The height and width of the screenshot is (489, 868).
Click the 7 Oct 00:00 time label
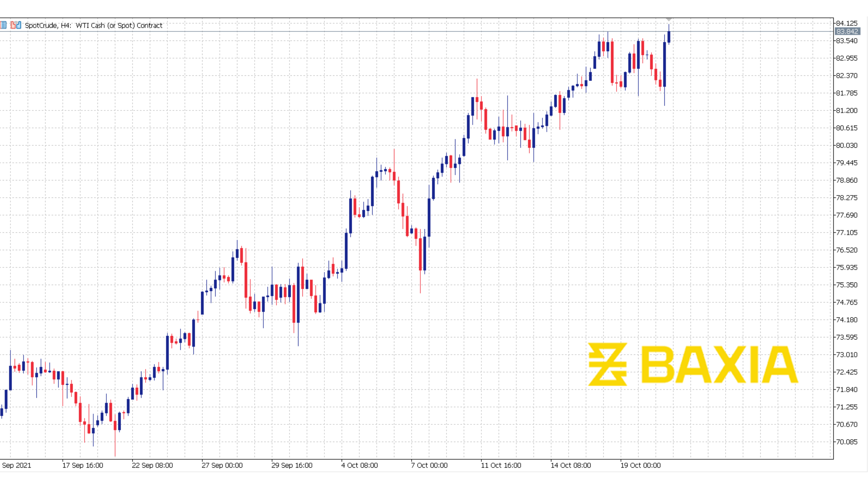tap(429, 465)
